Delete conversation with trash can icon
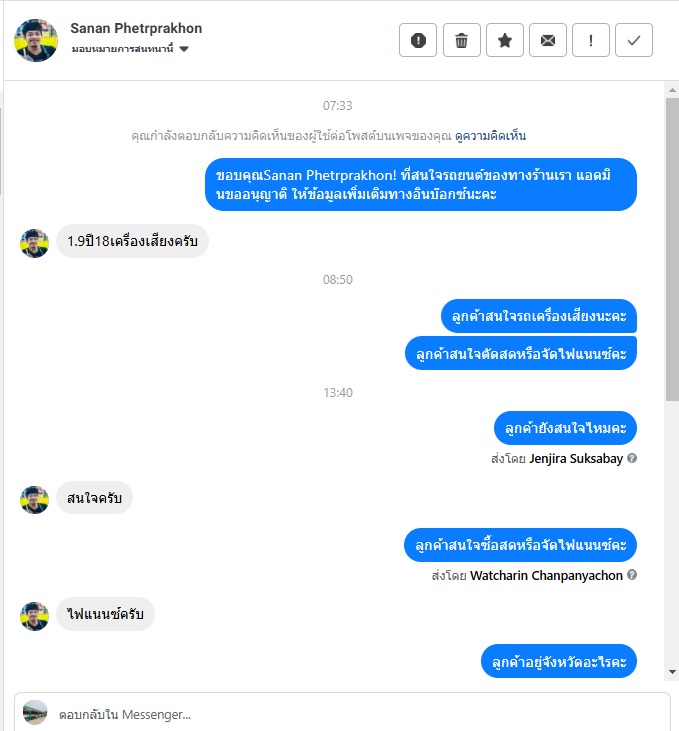 (x=461, y=40)
